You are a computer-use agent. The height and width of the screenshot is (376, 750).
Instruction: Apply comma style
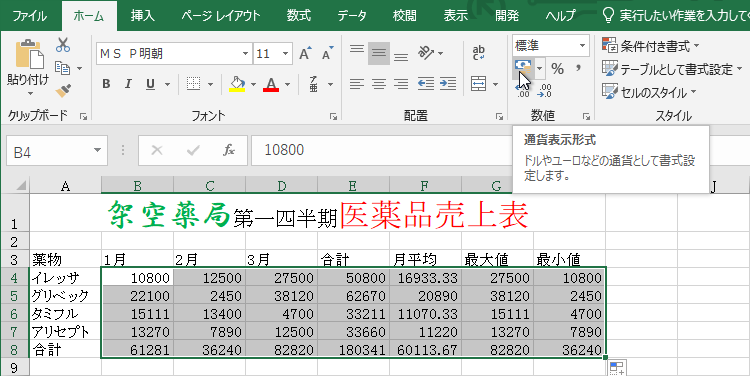pyautogui.click(x=578, y=69)
